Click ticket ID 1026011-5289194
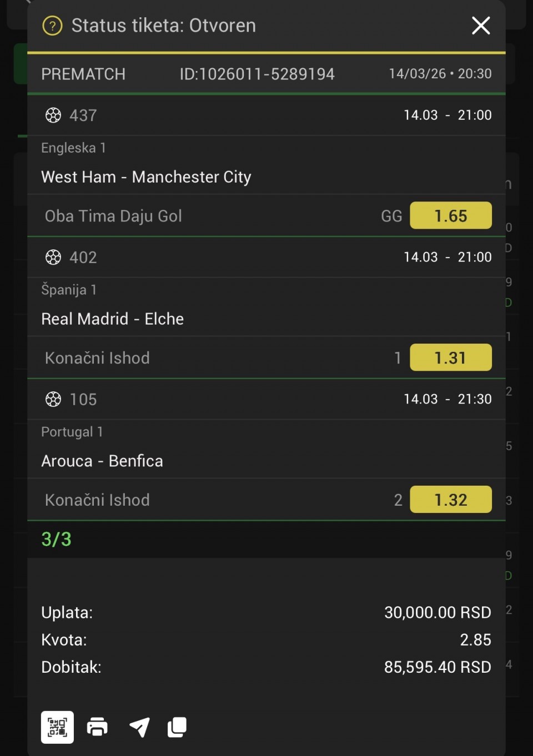The width and height of the screenshot is (533, 756). point(257,74)
